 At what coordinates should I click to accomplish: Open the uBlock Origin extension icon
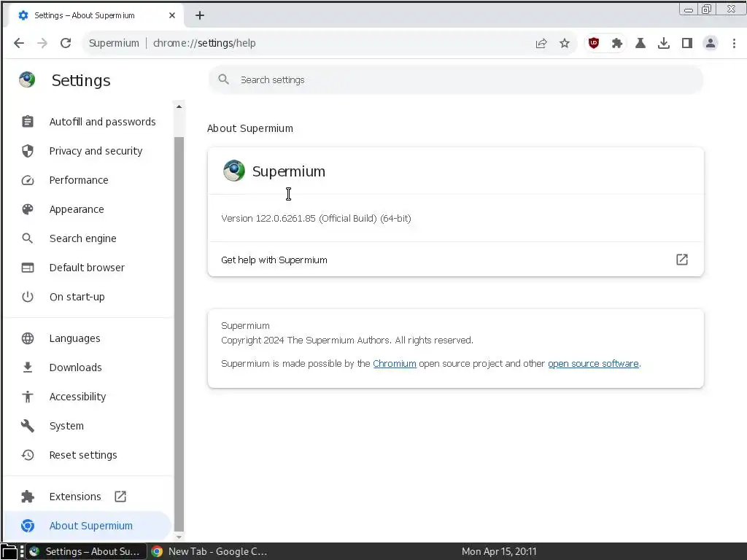tap(594, 43)
